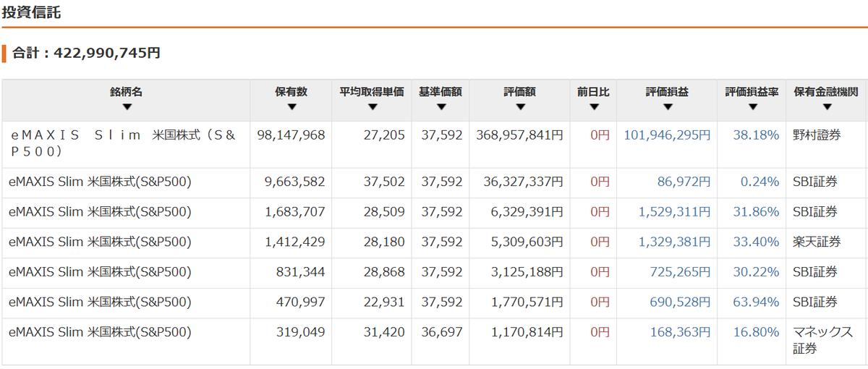Click profit 1,329,381円

pyautogui.click(x=675, y=242)
